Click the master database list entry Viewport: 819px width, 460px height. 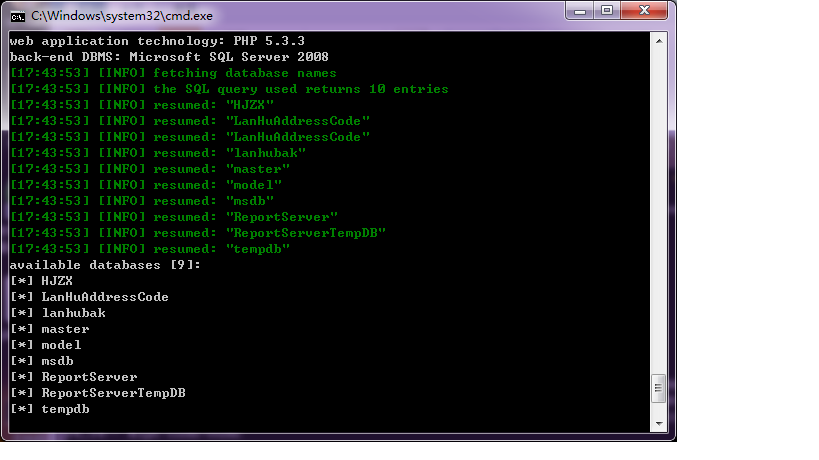coord(50,329)
